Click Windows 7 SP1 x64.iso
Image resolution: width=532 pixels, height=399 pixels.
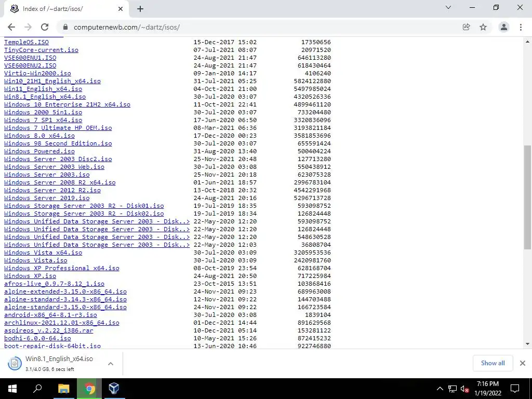tap(43, 120)
